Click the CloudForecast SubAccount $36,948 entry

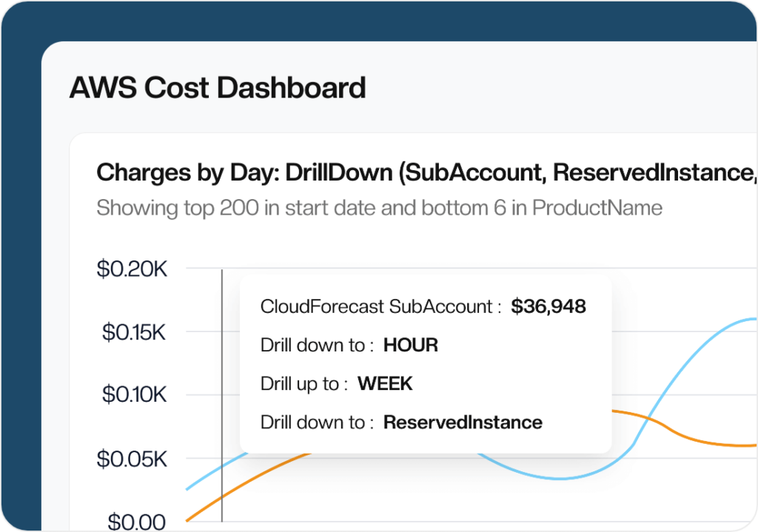tap(423, 306)
